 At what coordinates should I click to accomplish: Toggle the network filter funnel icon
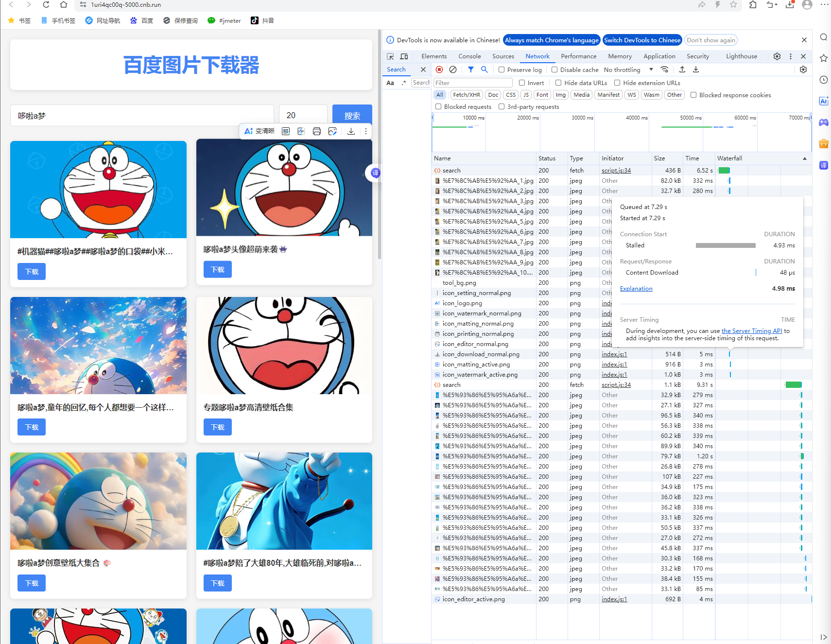(x=470, y=70)
